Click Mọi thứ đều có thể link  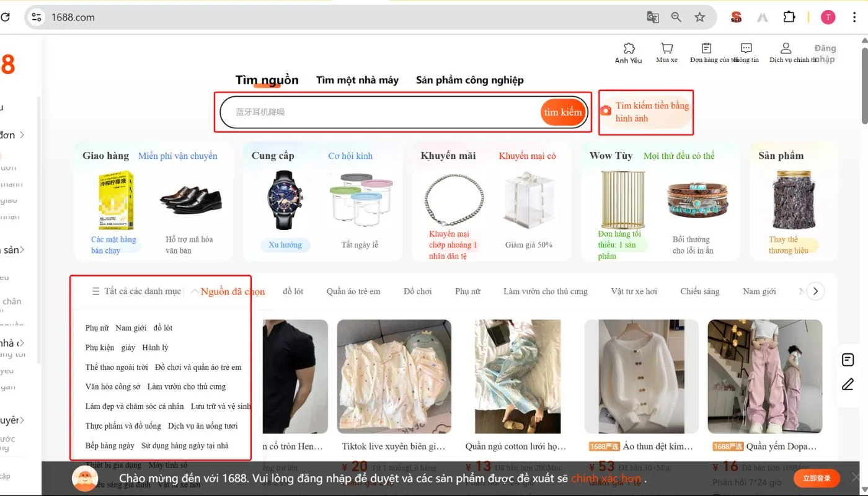click(x=679, y=156)
